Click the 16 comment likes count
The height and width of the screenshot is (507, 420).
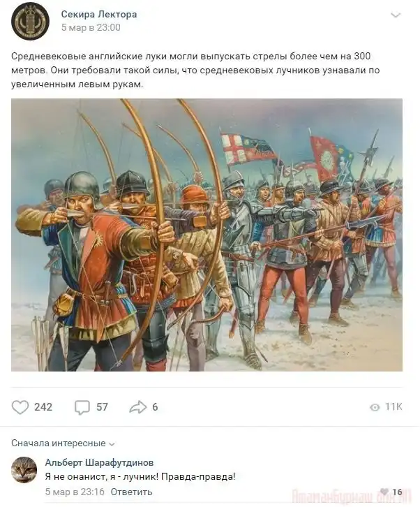397,492
